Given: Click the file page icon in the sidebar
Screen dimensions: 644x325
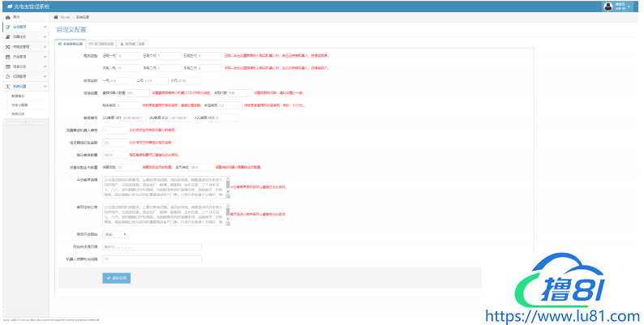Looking at the screenshot, I should (x=6, y=76).
